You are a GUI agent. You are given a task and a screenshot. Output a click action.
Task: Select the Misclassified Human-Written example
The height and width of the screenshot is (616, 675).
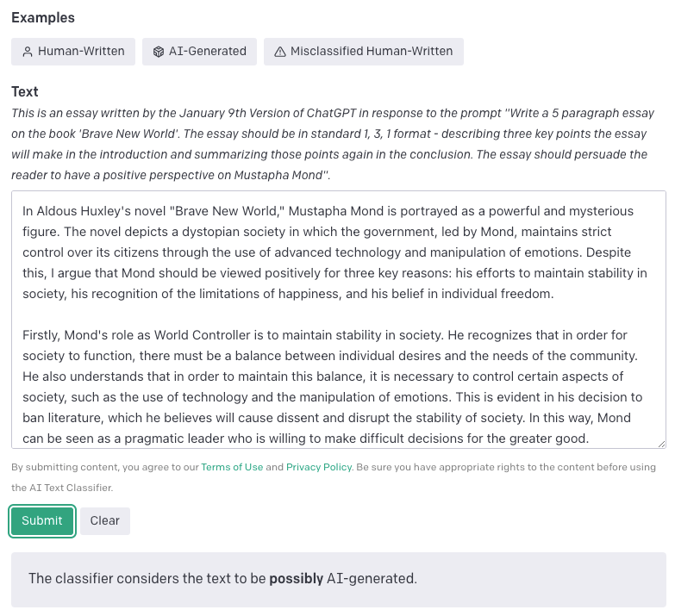pyautogui.click(x=363, y=52)
